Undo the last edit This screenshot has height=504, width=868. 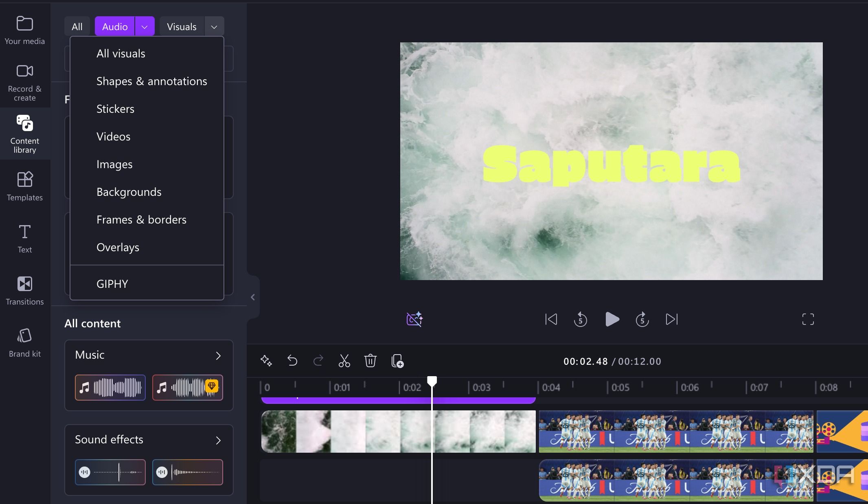point(292,361)
